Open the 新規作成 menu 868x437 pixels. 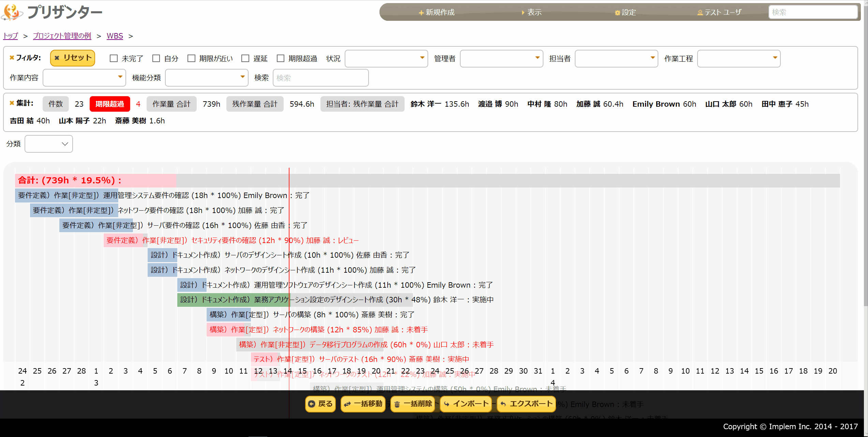click(x=437, y=12)
